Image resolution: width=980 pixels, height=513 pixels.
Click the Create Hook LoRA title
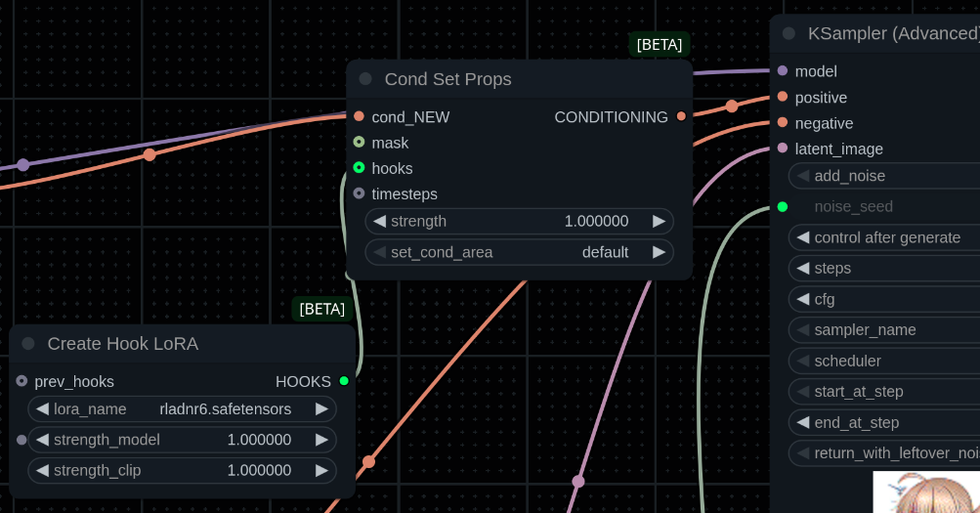coord(123,344)
